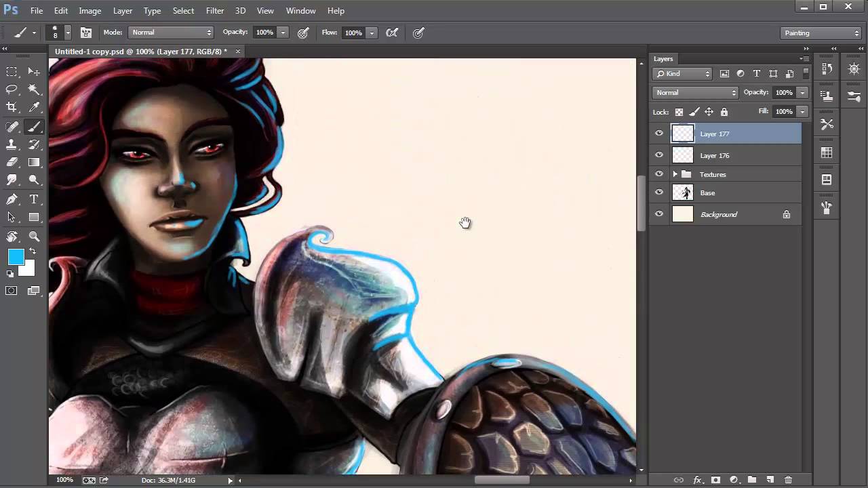Open the Layer menu
This screenshot has width=868, height=488.
pyautogui.click(x=123, y=11)
